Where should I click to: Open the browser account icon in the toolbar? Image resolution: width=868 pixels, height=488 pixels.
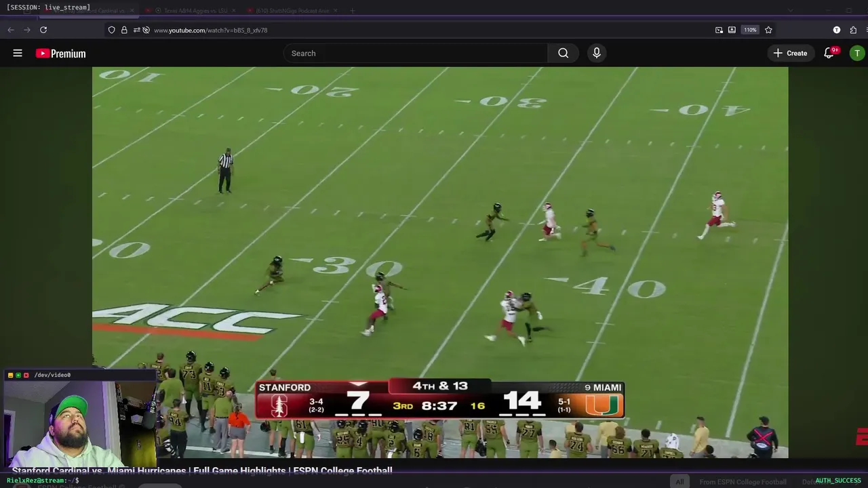pos(837,30)
